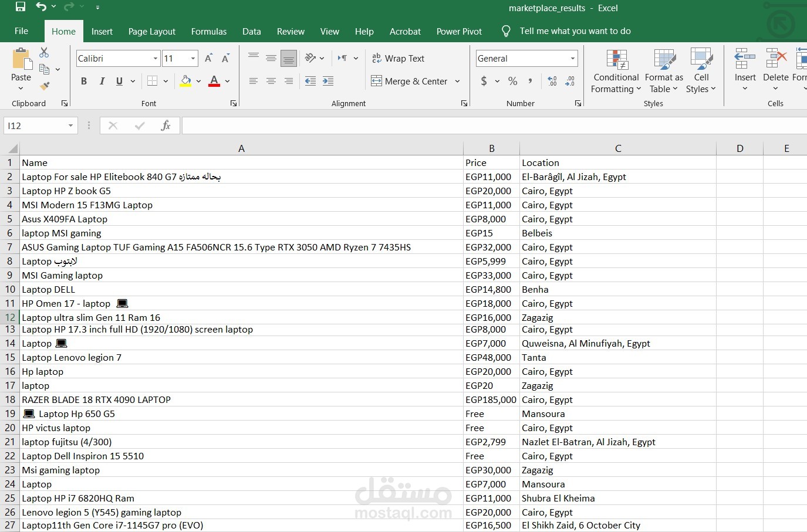Open the Name Box dropdown arrow
Viewport: 807px width, 532px height.
(x=70, y=126)
